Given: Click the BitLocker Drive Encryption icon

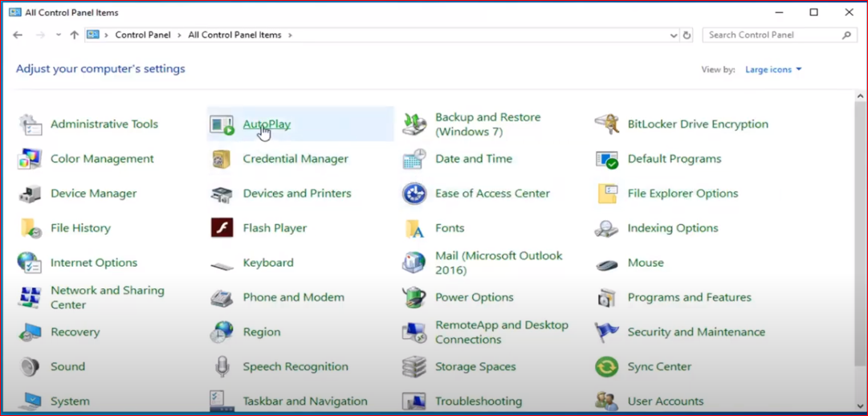Looking at the screenshot, I should click(x=606, y=124).
